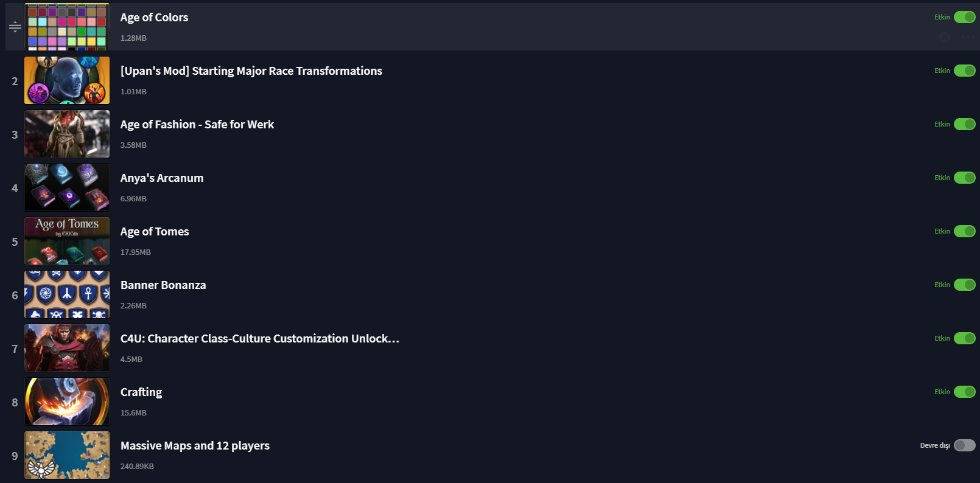Image resolution: width=980 pixels, height=483 pixels.
Task: Select row number 7 in the load order
Action: (15, 349)
